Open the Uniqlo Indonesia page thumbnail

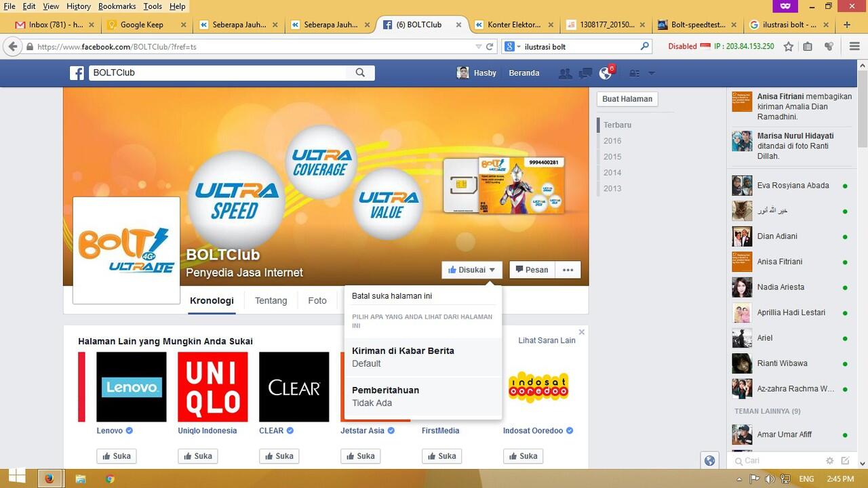(213, 387)
